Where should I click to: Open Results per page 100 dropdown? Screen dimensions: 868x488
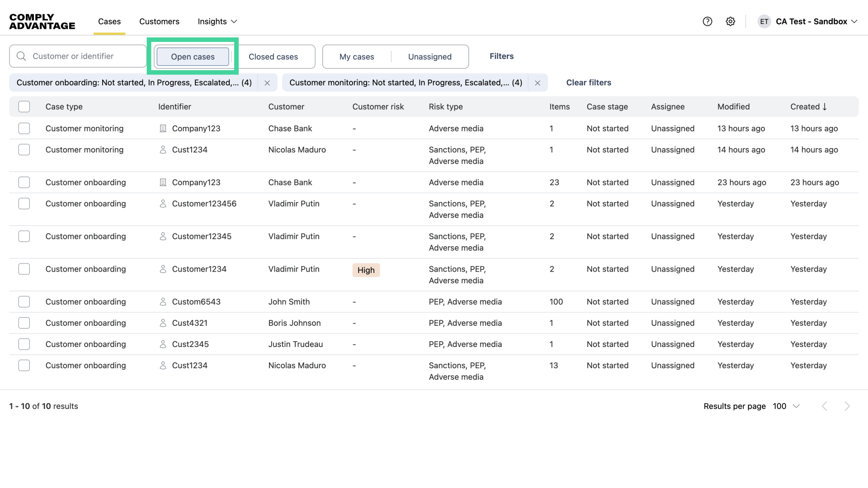click(786, 406)
